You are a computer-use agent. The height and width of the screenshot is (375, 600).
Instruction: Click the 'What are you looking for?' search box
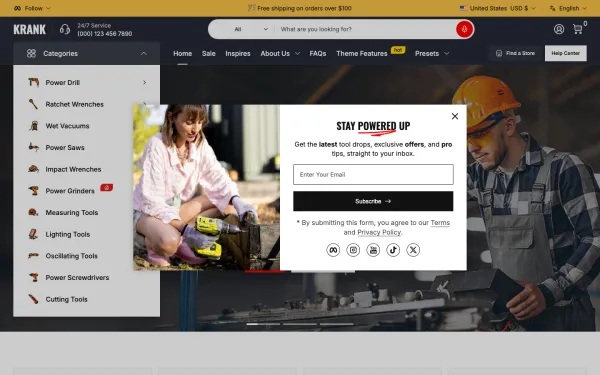click(x=365, y=29)
